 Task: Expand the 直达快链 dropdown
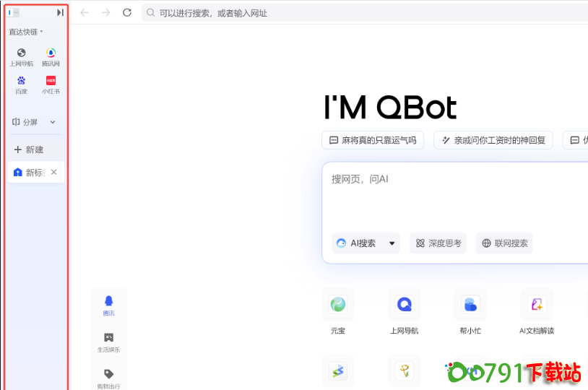[26, 32]
